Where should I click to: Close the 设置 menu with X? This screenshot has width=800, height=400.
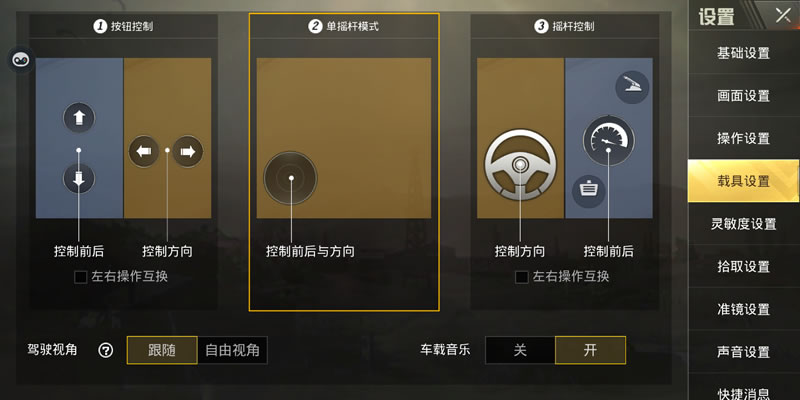[783, 15]
